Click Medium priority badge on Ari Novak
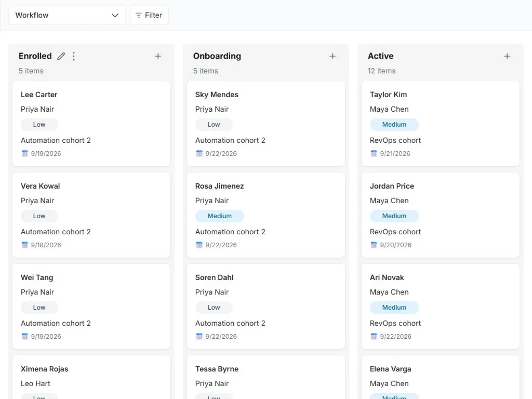Image resolution: width=532 pixels, height=399 pixels. tap(394, 308)
